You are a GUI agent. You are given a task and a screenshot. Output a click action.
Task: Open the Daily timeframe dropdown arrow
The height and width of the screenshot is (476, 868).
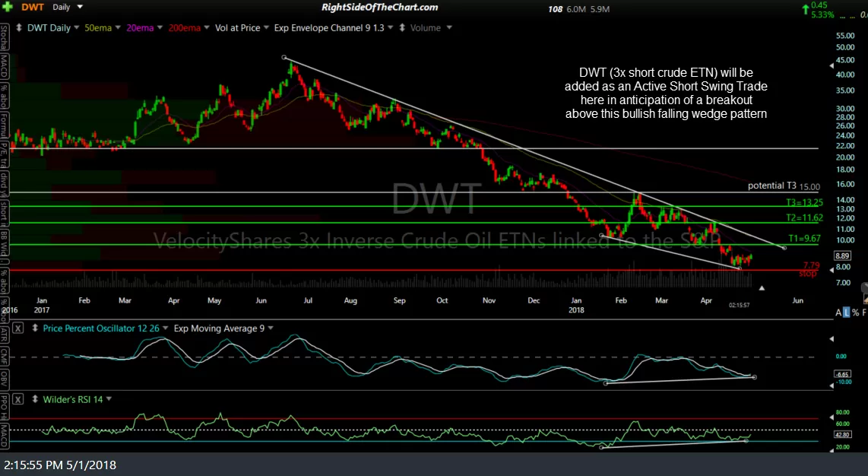80,7
